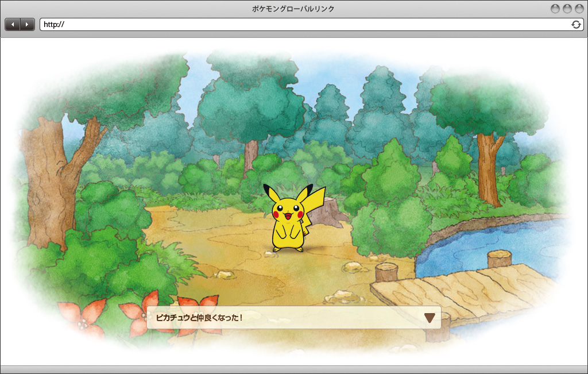Image resolution: width=588 pixels, height=374 pixels.
Task: Click into the http:// address bar
Action: pos(312,24)
